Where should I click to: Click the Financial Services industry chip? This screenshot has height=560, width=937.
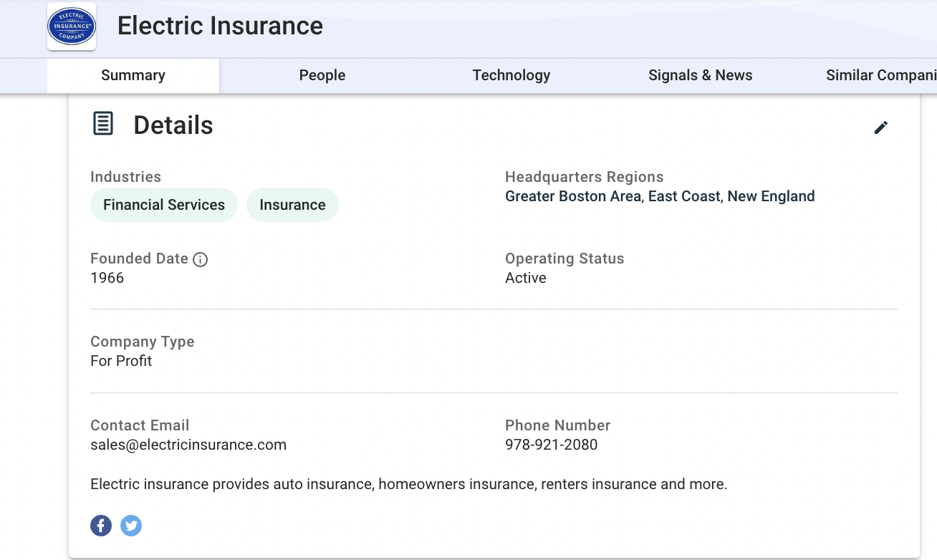[x=164, y=205]
